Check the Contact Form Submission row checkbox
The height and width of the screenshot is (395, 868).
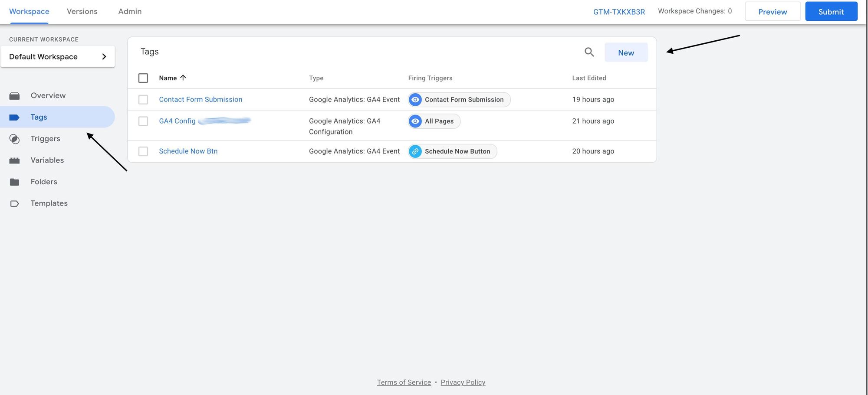pos(143,100)
